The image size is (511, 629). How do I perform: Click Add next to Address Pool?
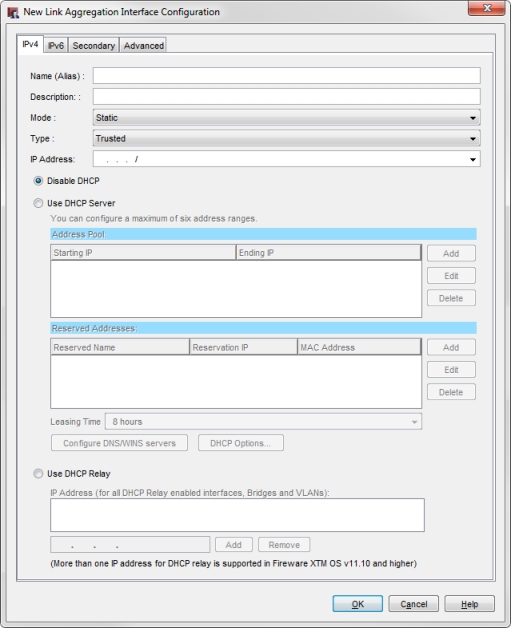(451, 254)
